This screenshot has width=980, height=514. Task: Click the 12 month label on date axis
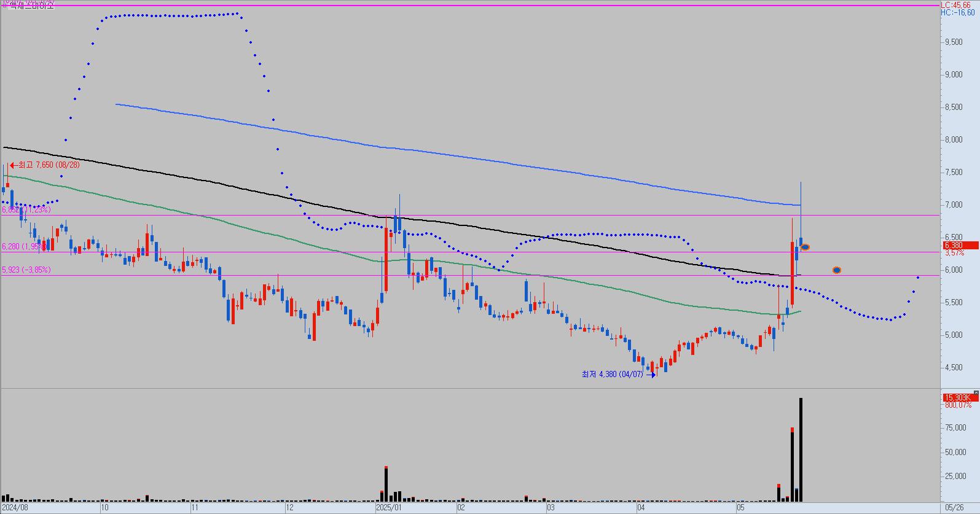290,508
